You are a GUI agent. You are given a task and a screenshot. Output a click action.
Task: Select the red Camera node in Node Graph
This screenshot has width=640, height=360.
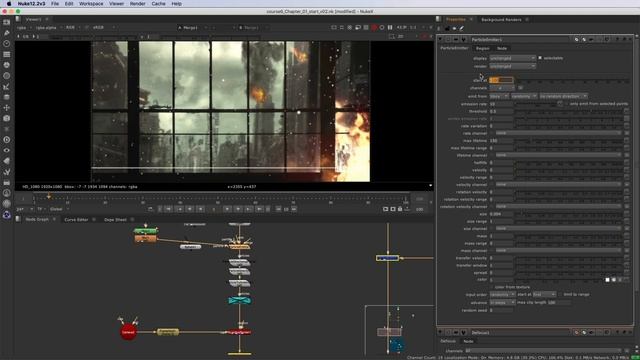point(128,332)
